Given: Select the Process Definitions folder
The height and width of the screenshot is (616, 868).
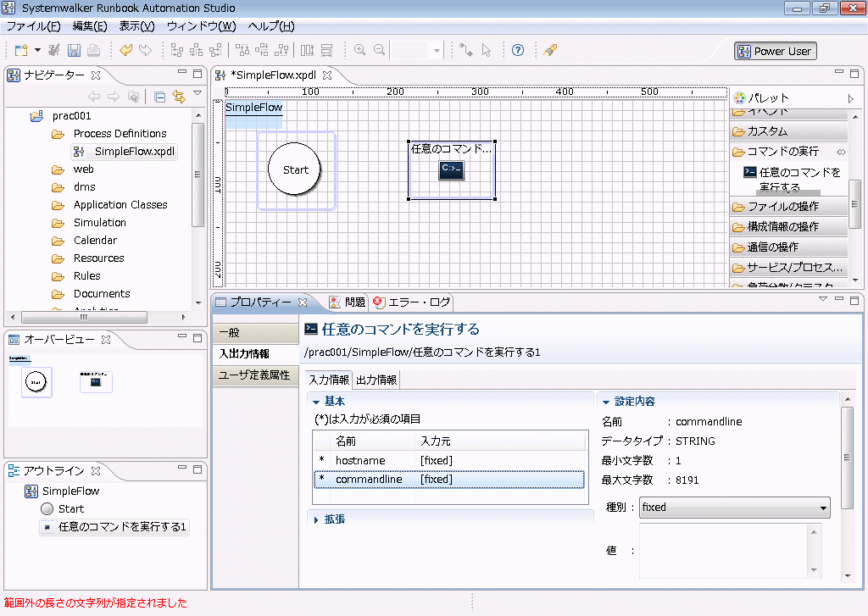Looking at the screenshot, I should click(120, 133).
